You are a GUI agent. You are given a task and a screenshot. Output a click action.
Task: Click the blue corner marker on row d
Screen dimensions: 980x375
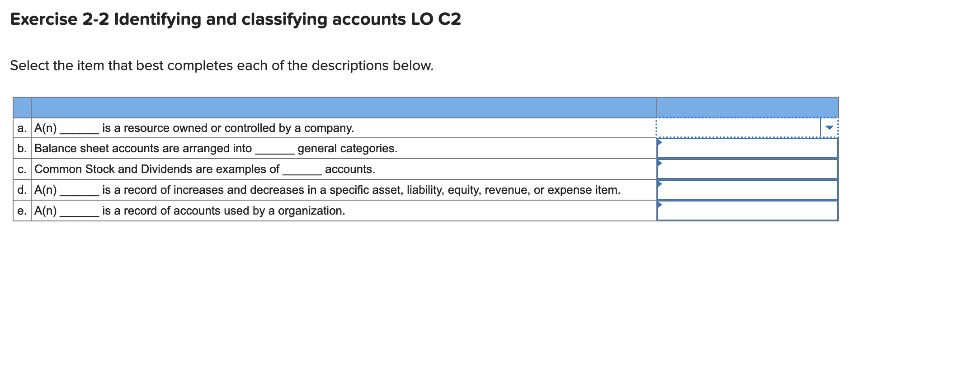tap(661, 184)
